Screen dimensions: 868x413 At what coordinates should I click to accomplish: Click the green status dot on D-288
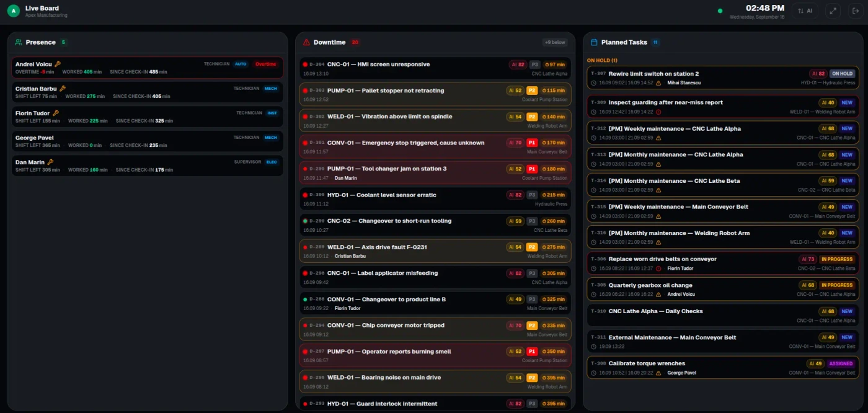pyautogui.click(x=305, y=299)
